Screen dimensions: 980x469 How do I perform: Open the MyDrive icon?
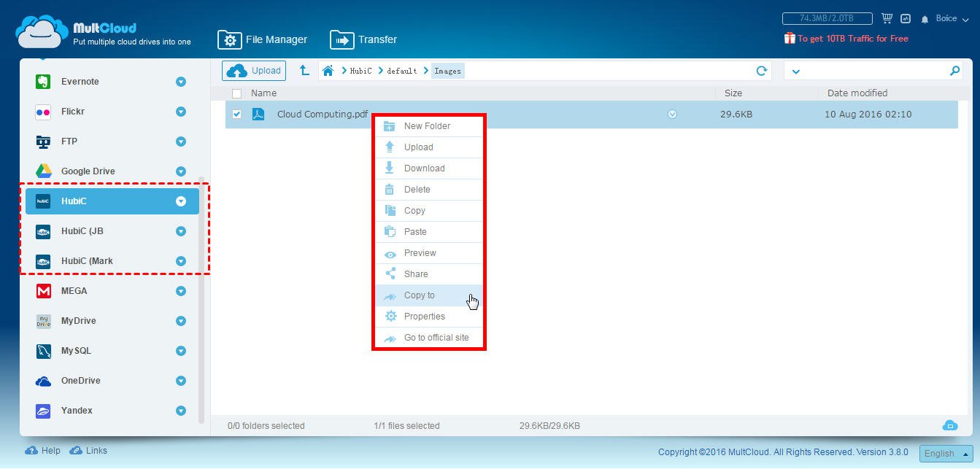coord(43,321)
